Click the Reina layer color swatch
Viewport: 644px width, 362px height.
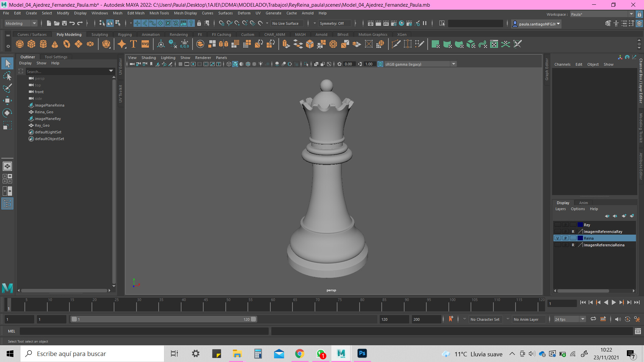pyautogui.click(x=580, y=238)
